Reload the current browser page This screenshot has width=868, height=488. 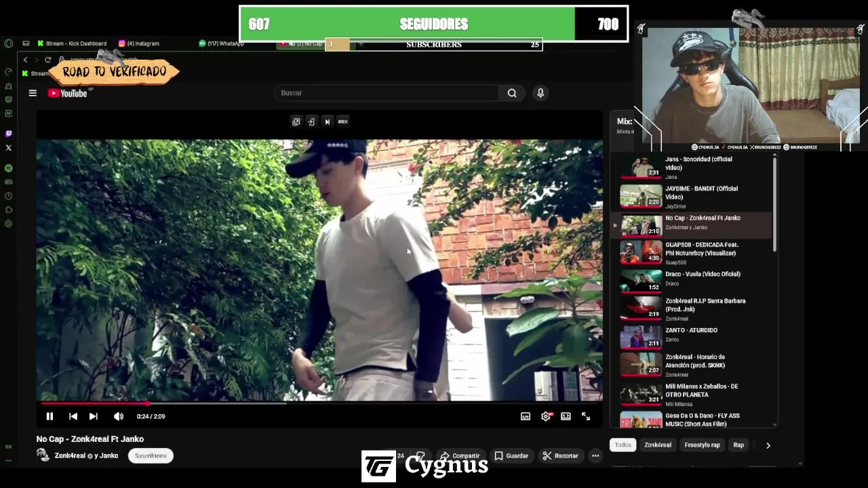[48, 60]
